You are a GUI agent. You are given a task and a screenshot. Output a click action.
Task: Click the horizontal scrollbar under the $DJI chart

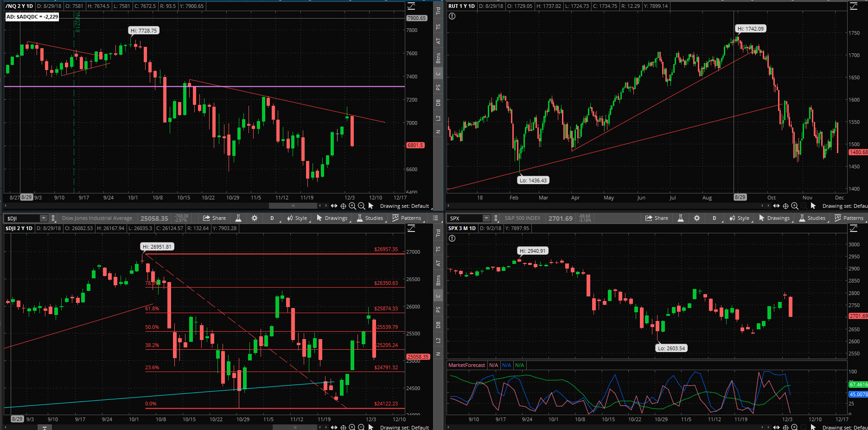(x=295, y=427)
